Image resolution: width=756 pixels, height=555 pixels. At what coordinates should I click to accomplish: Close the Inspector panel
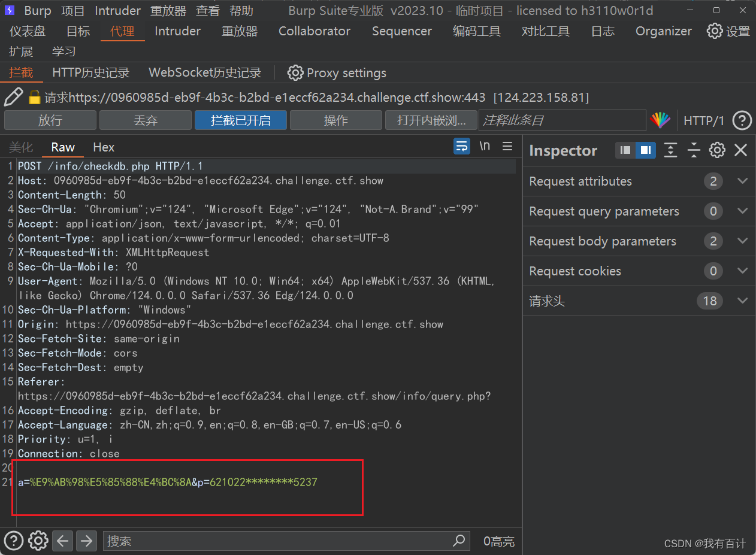click(x=741, y=150)
